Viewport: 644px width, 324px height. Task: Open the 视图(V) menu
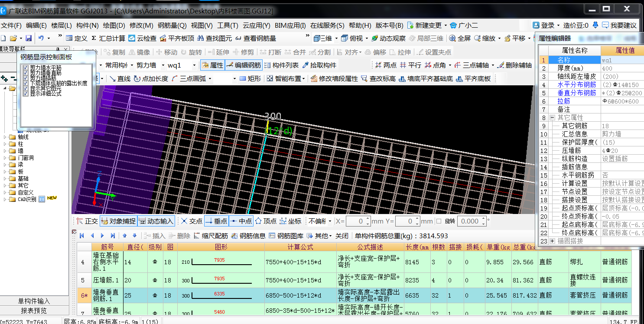pos(202,26)
